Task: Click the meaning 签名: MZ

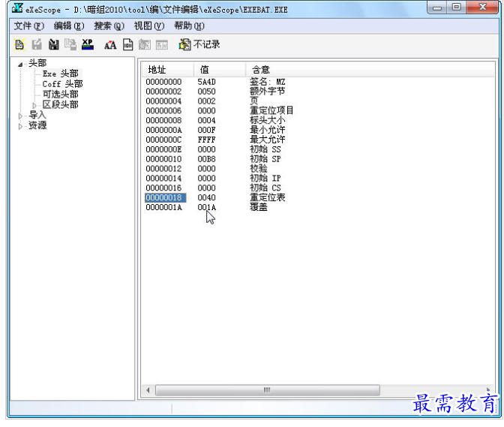Action: 268,82
